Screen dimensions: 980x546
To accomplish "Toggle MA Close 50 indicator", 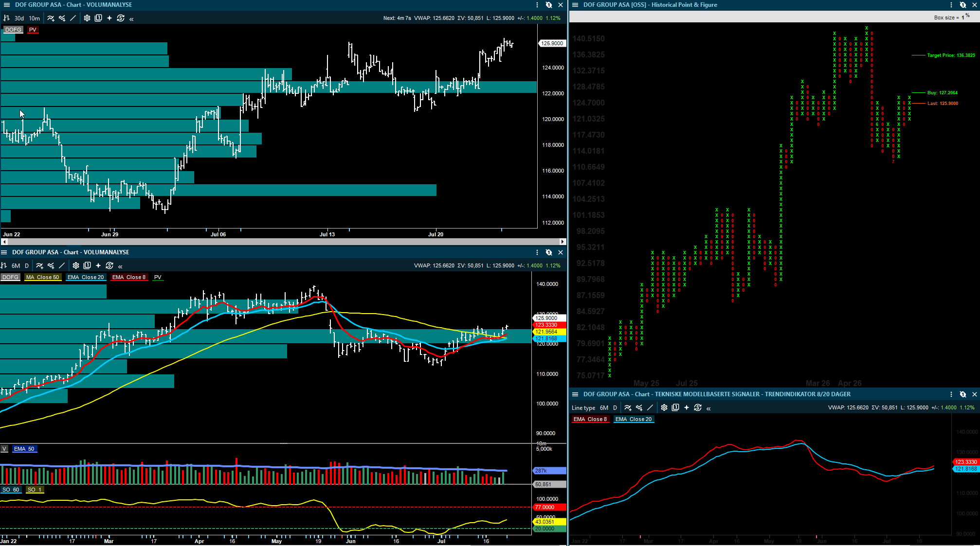I will [x=42, y=277].
